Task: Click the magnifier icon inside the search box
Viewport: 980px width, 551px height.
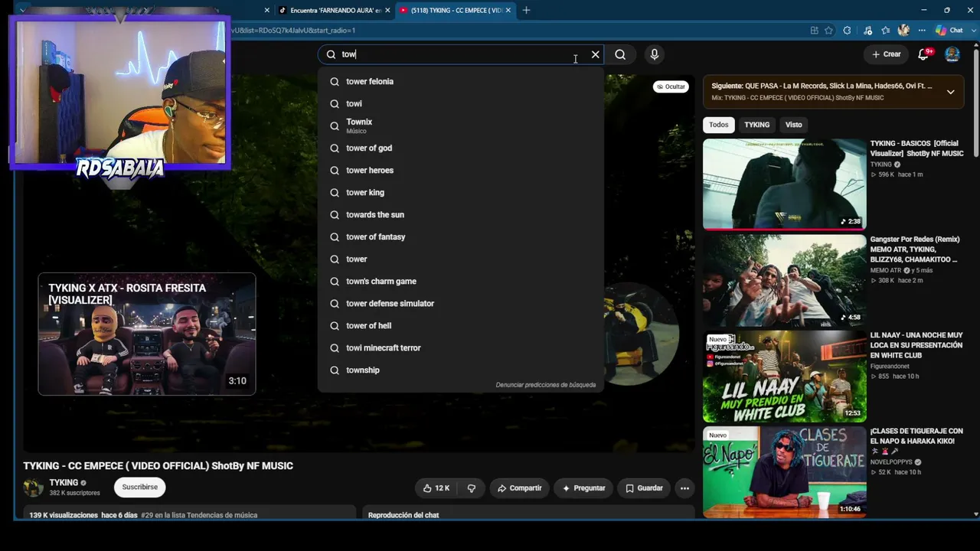Action: [331, 54]
